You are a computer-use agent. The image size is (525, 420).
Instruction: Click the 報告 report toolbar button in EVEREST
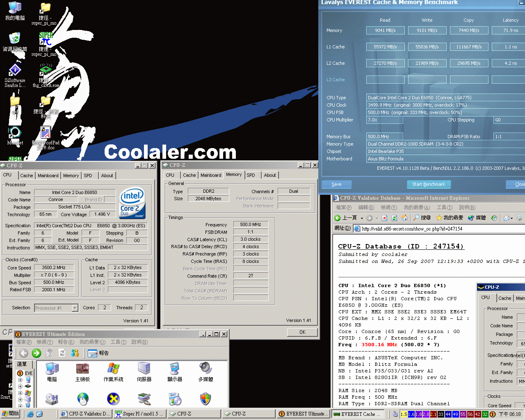(x=98, y=353)
